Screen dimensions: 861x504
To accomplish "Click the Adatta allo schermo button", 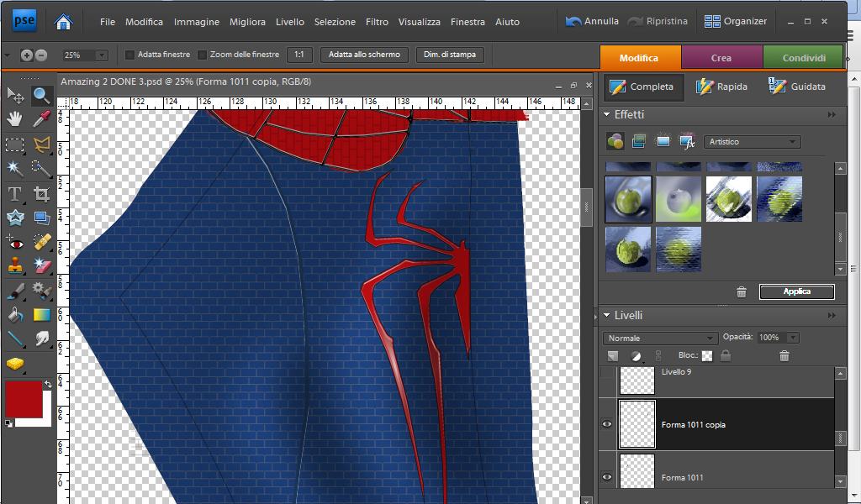I will (364, 55).
